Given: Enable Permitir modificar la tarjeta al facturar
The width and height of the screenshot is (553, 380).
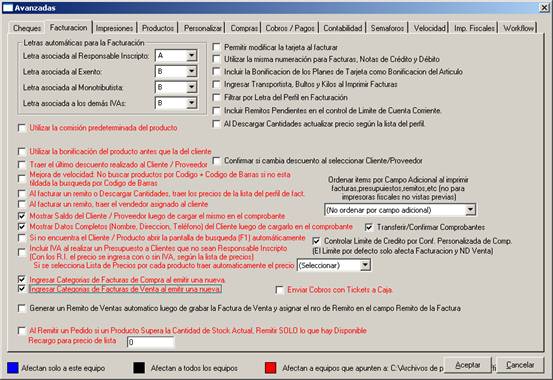Looking at the screenshot, I should [x=217, y=47].
